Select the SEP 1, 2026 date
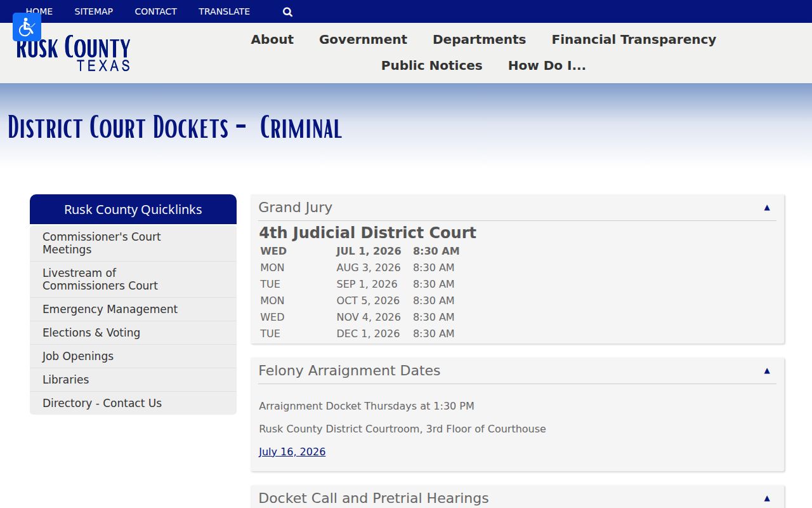The height and width of the screenshot is (508, 812). tap(367, 284)
